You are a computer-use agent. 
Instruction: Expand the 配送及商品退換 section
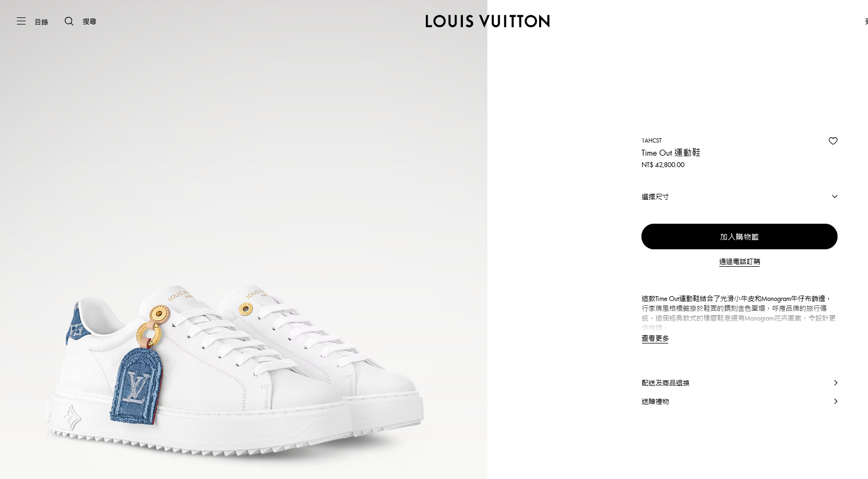pyautogui.click(x=739, y=383)
